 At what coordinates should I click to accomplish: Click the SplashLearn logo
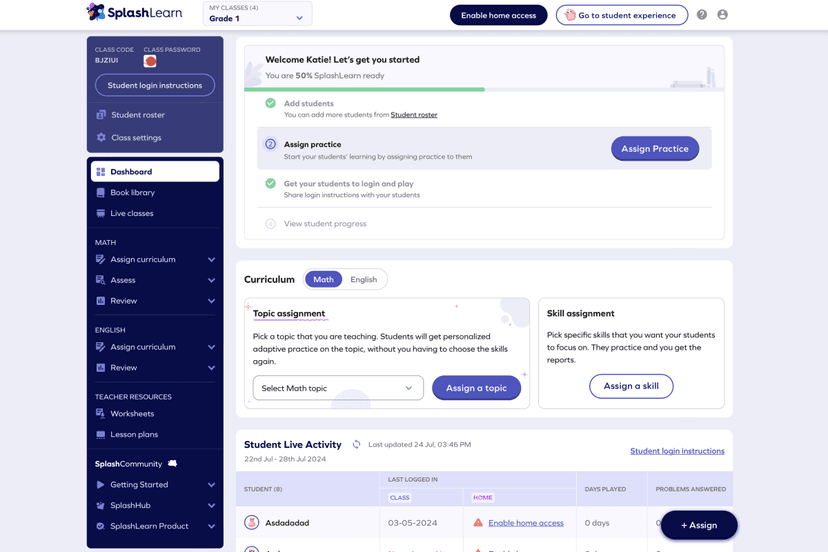[134, 12]
